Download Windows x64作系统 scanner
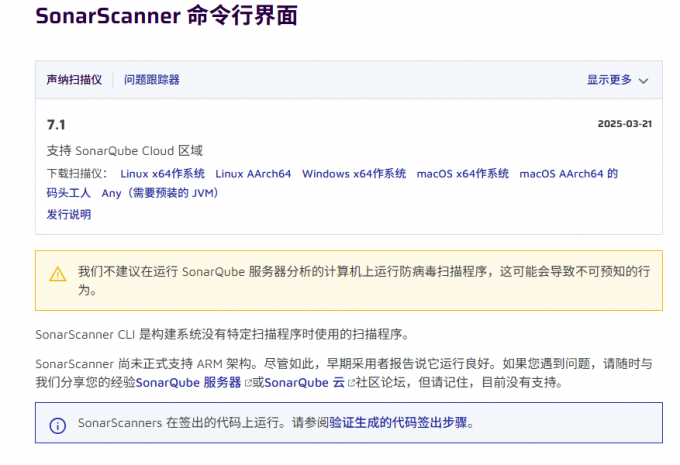Screen dimensions: 680x465 [x=354, y=174]
